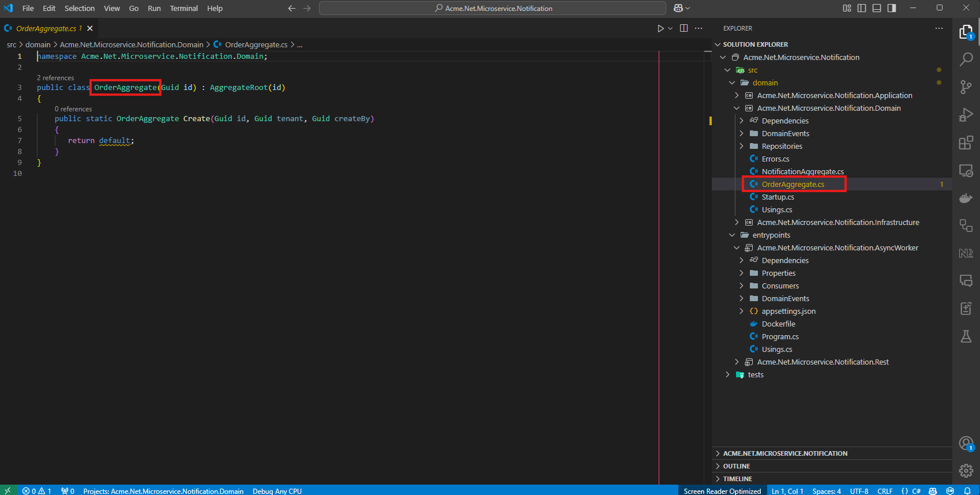Open the Testing flask icon

click(x=966, y=336)
